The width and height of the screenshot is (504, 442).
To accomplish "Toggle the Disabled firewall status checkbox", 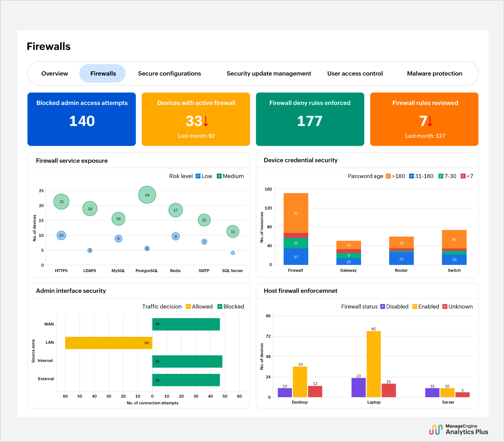I will (383, 307).
